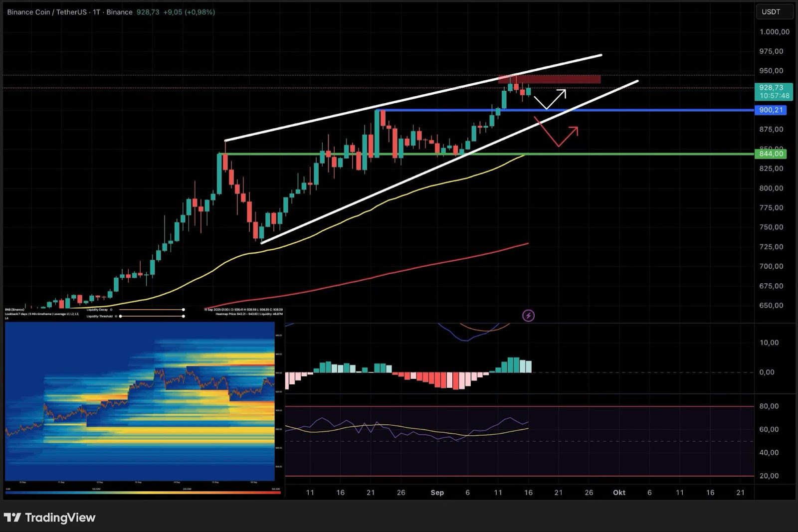
Task: Select Sep on the time axis
Action: click(437, 493)
